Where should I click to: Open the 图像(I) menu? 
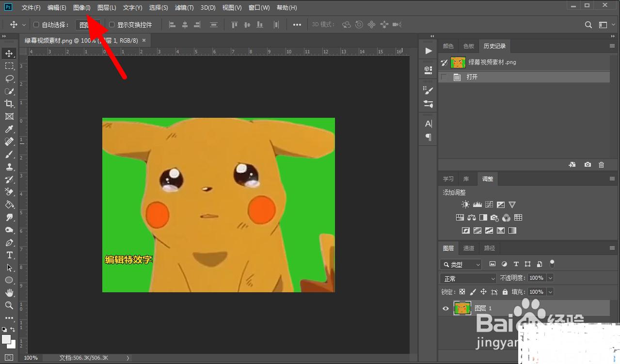point(81,8)
